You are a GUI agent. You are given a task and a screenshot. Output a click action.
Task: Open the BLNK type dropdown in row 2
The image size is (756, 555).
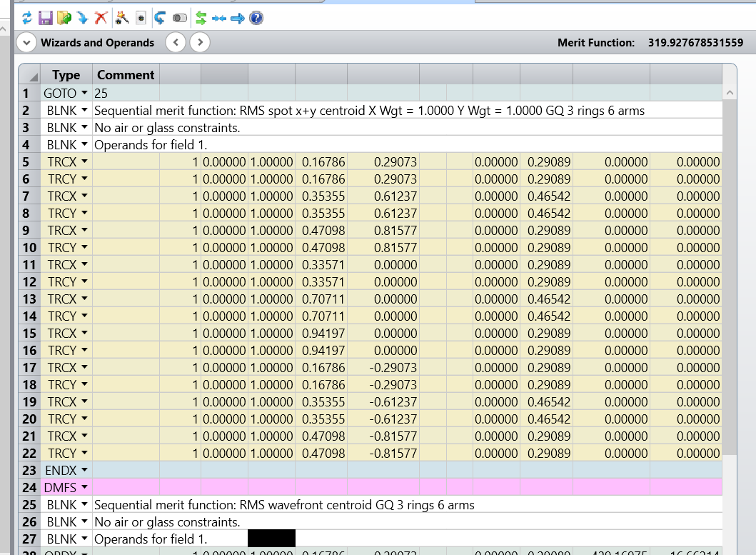click(84, 110)
